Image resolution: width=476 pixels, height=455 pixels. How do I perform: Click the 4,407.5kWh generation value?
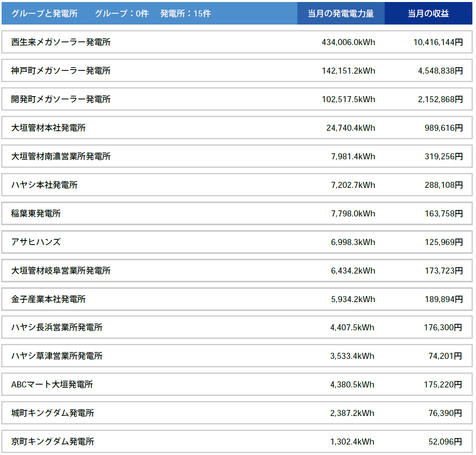(x=352, y=327)
